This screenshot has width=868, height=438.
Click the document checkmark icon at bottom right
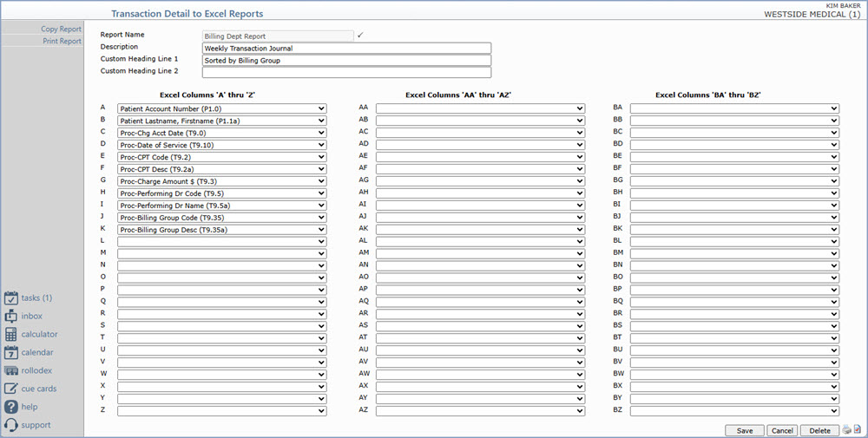click(858, 430)
